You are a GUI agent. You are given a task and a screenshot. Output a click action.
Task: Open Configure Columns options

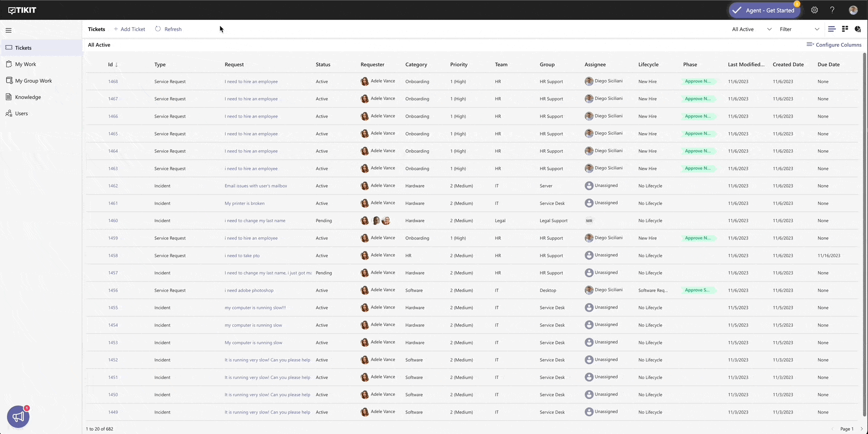point(834,45)
